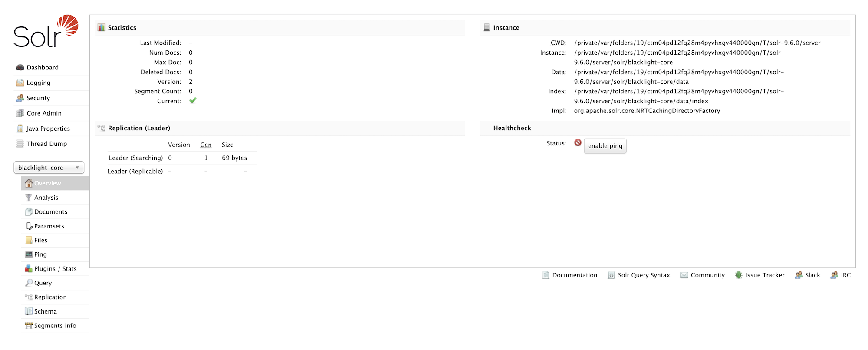Click the Segments info barrier icon
Screen dimensions: 868x350
(x=29, y=326)
